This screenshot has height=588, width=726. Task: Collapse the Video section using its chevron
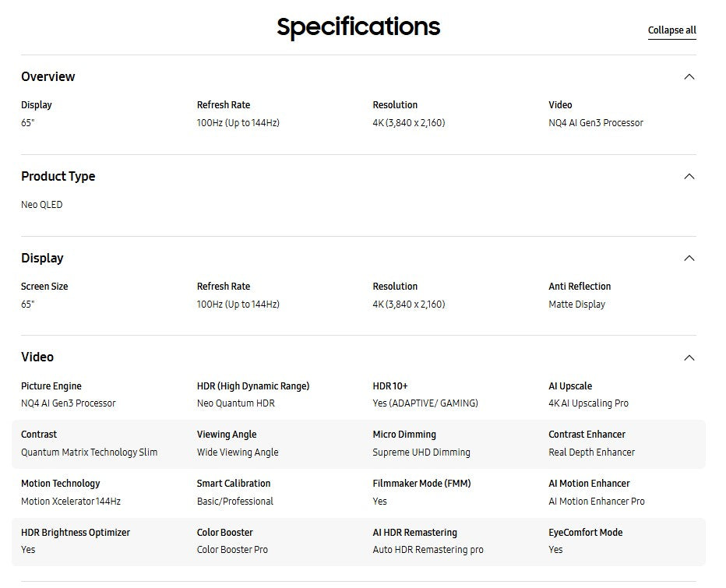pyautogui.click(x=689, y=357)
